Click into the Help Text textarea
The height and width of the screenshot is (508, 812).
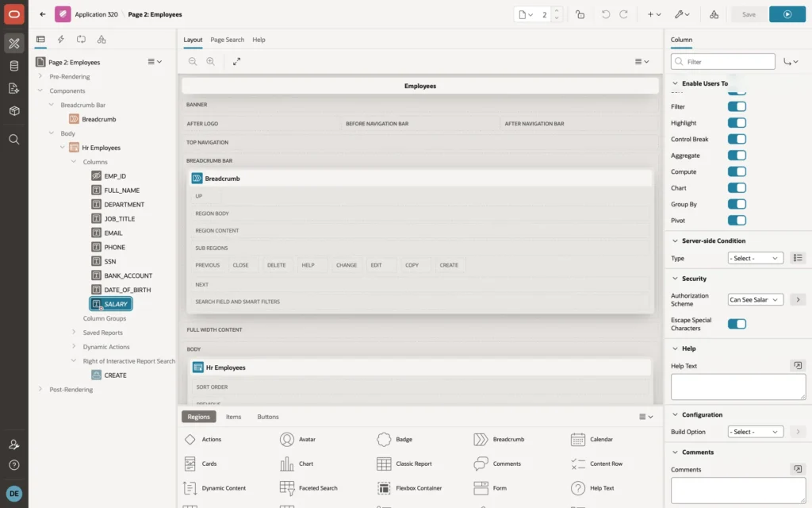pyautogui.click(x=738, y=387)
